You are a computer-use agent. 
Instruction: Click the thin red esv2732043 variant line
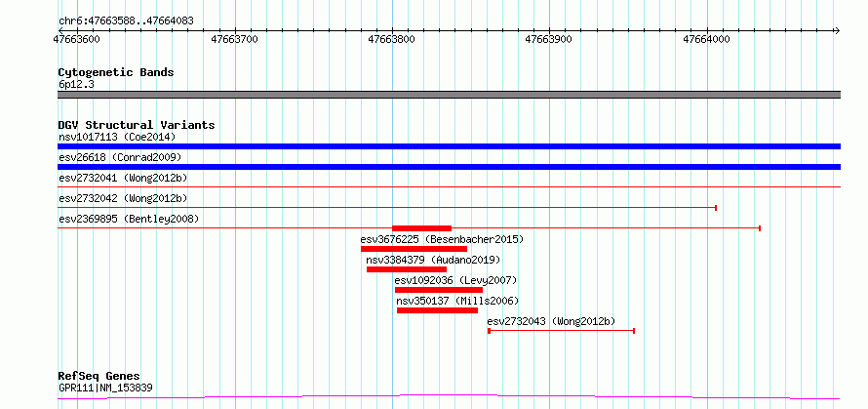(x=562, y=331)
